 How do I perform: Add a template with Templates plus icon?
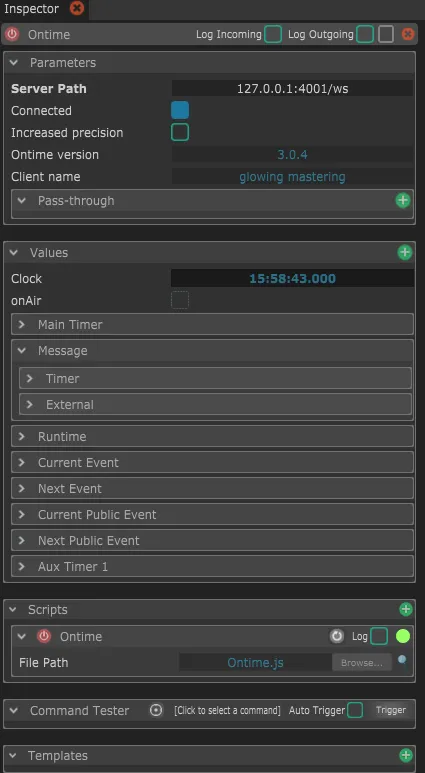[x=405, y=755]
